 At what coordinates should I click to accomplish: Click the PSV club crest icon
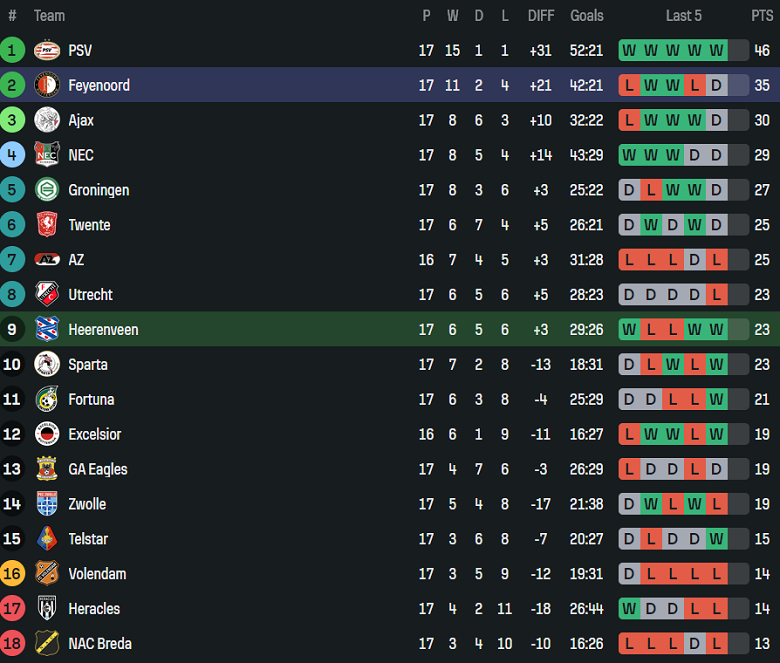(47, 50)
